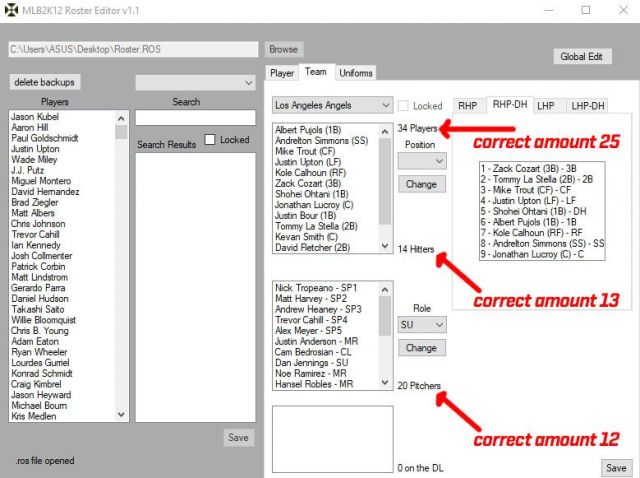
Task: Select Matt Harvey - SP2 in pitchers list
Action: [326, 298]
